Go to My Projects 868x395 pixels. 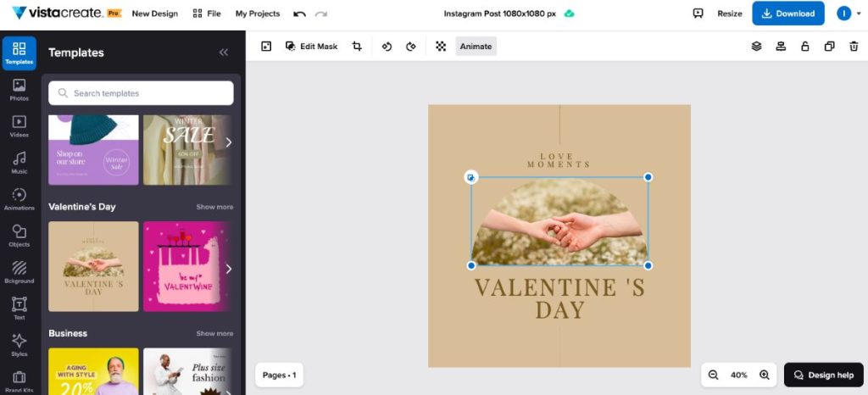click(x=258, y=14)
